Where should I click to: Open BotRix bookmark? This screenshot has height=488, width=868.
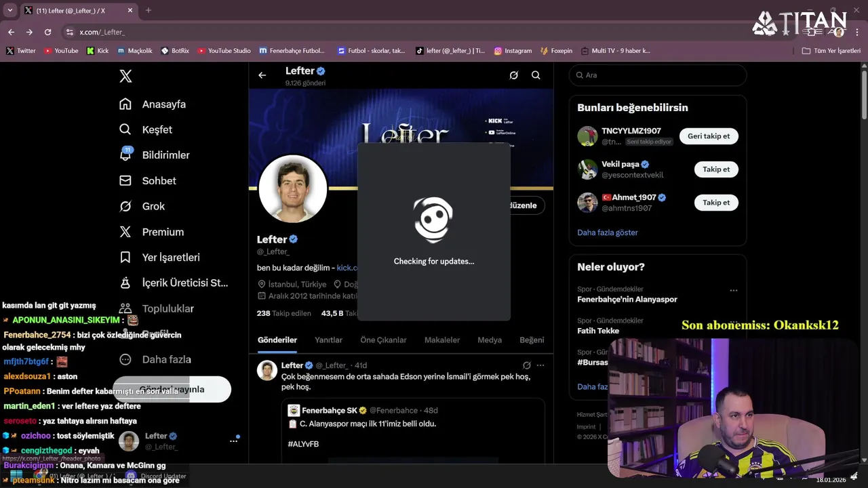pos(175,51)
